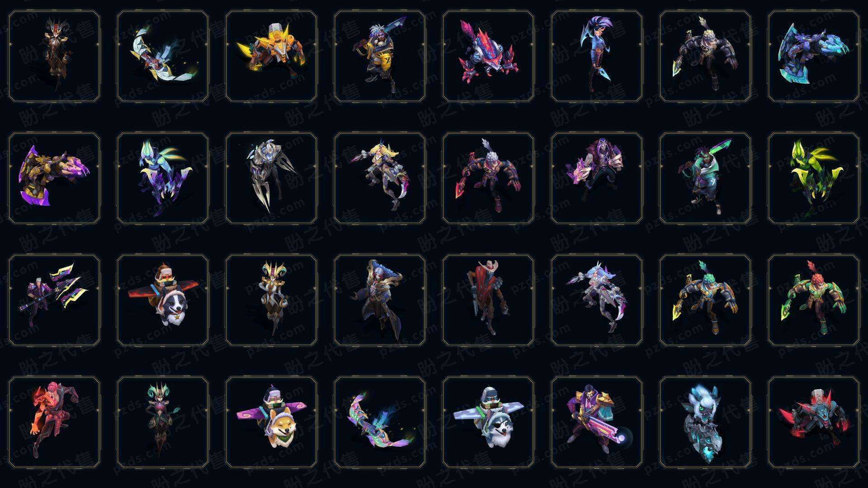Click the silver-white armored insect skin
Screen dimensions: 868x488
(x=271, y=178)
